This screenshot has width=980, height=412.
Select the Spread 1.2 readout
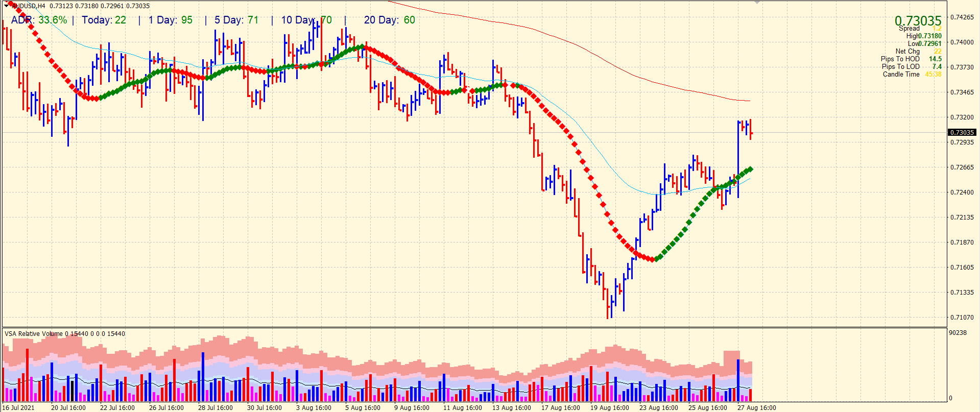coord(919,29)
